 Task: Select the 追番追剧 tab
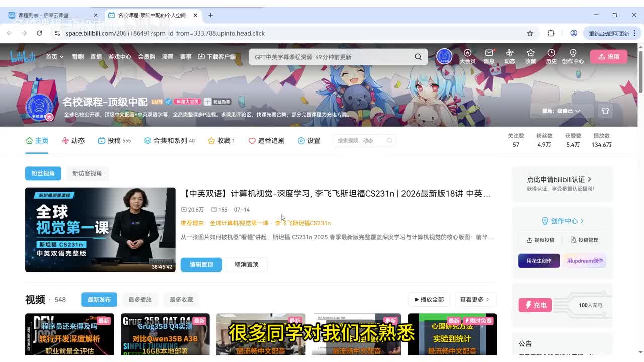[x=266, y=141]
